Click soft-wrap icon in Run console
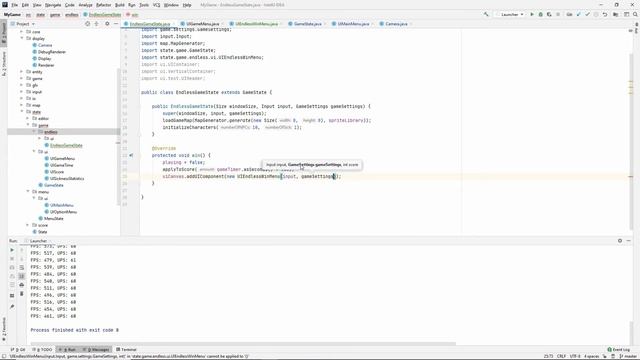This screenshot has height=360, width=640. [x=22, y=268]
